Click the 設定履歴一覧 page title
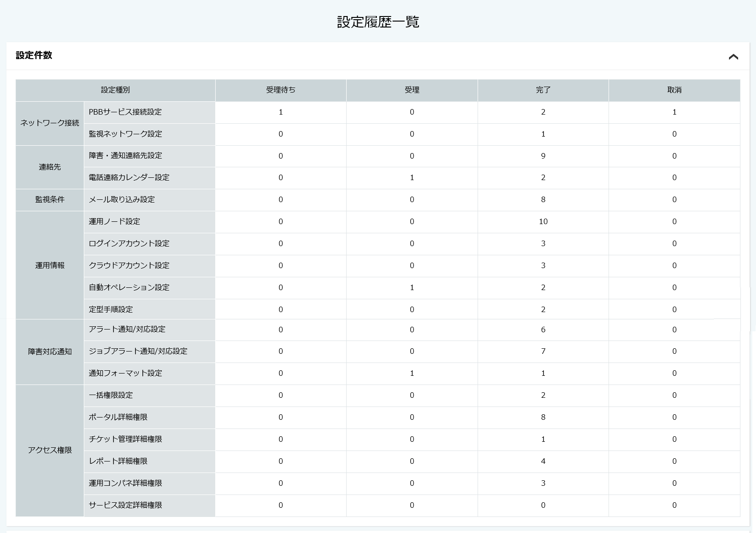The width and height of the screenshot is (756, 533). tap(378, 22)
